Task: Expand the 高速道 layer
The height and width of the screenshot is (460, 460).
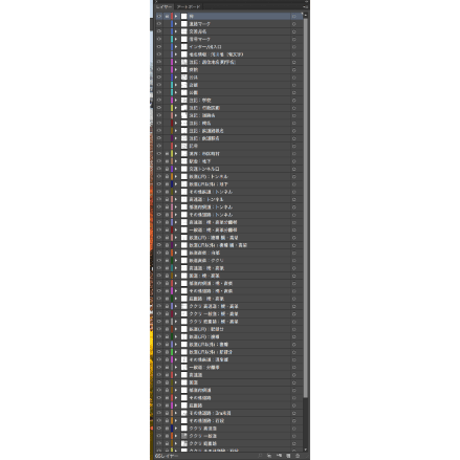Action: click(x=176, y=375)
